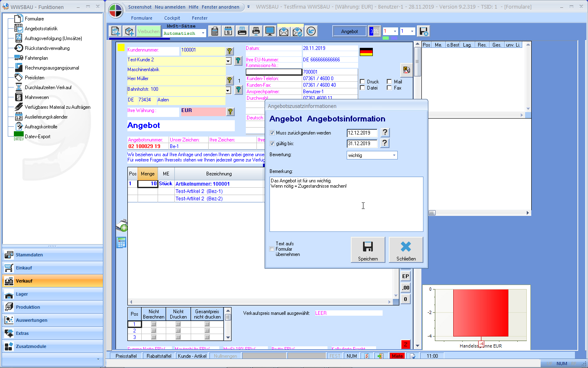Click the Speichern button

[368, 250]
